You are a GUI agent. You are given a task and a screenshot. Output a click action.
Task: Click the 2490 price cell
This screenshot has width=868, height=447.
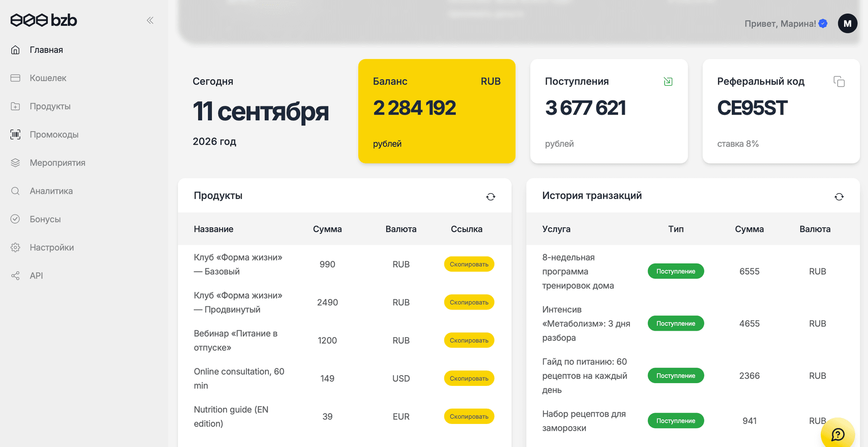[327, 302]
